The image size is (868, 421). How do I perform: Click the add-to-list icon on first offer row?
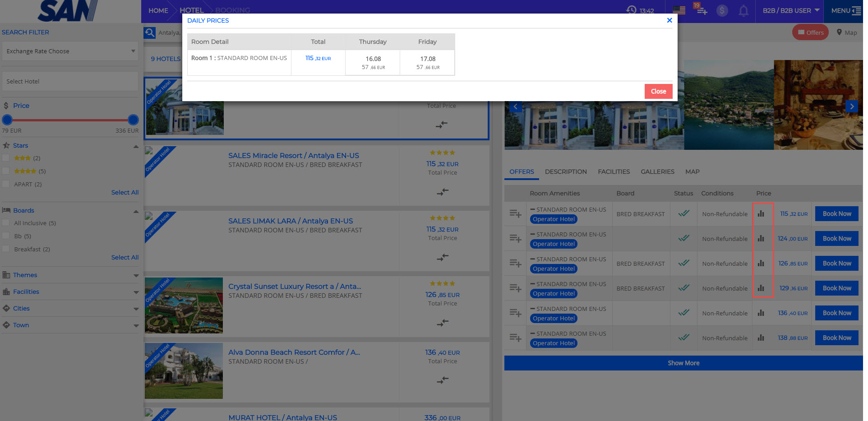[x=515, y=214]
